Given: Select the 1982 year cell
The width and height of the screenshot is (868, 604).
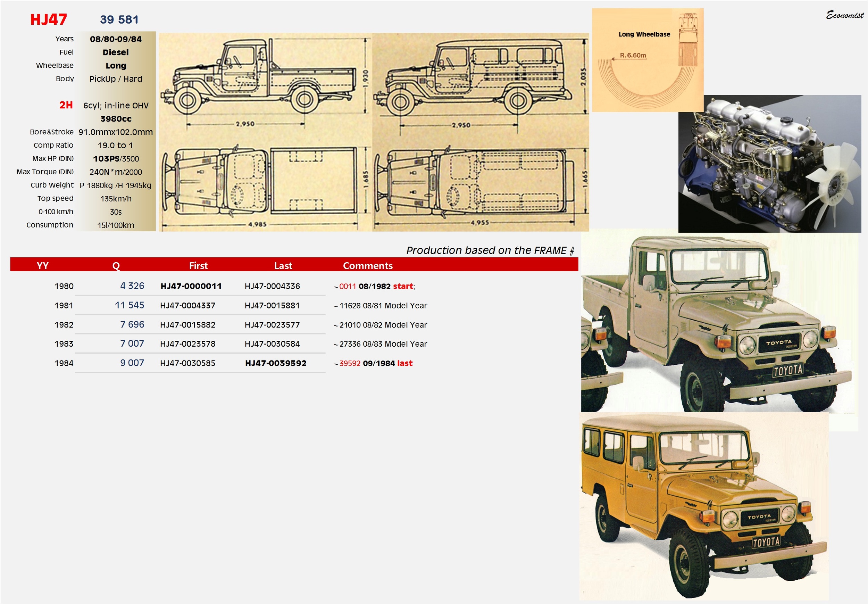Looking at the screenshot, I should (64, 324).
